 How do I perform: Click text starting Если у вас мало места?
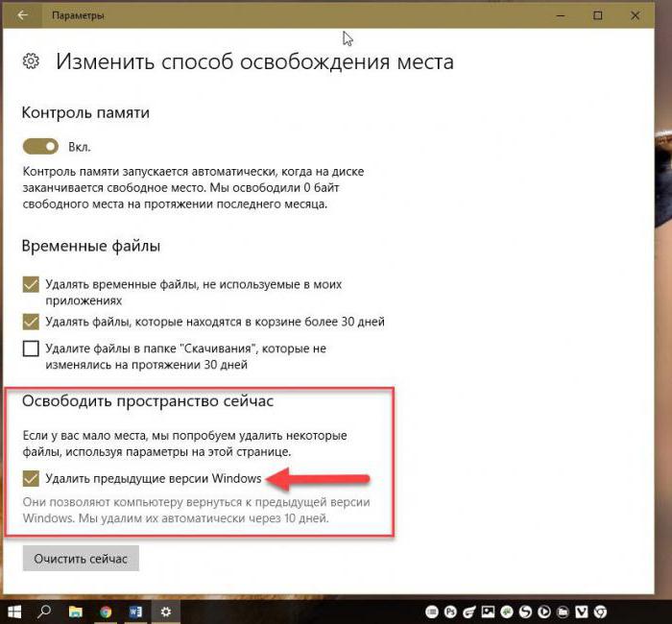[x=184, y=444]
